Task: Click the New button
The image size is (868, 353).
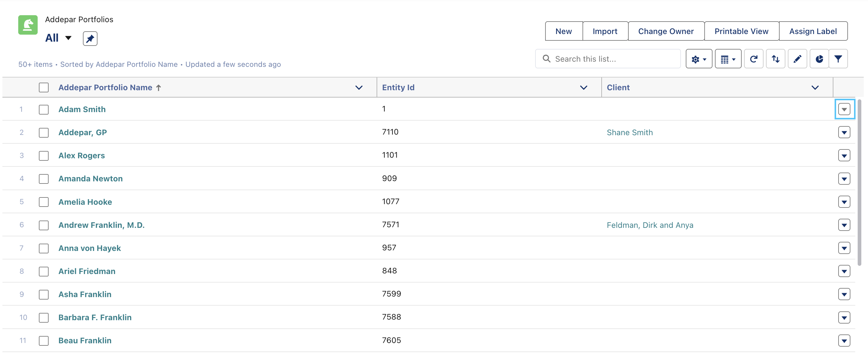Action: click(x=564, y=31)
